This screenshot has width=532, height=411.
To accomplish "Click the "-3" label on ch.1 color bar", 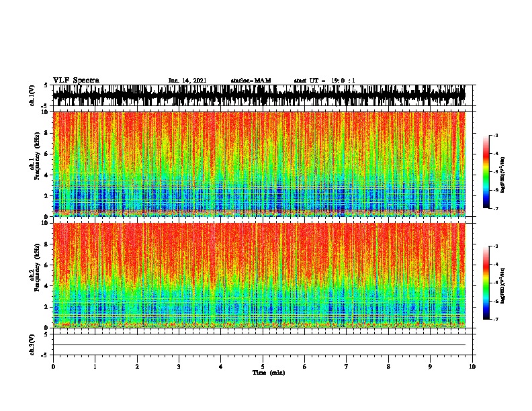I will [x=496, y=135].
